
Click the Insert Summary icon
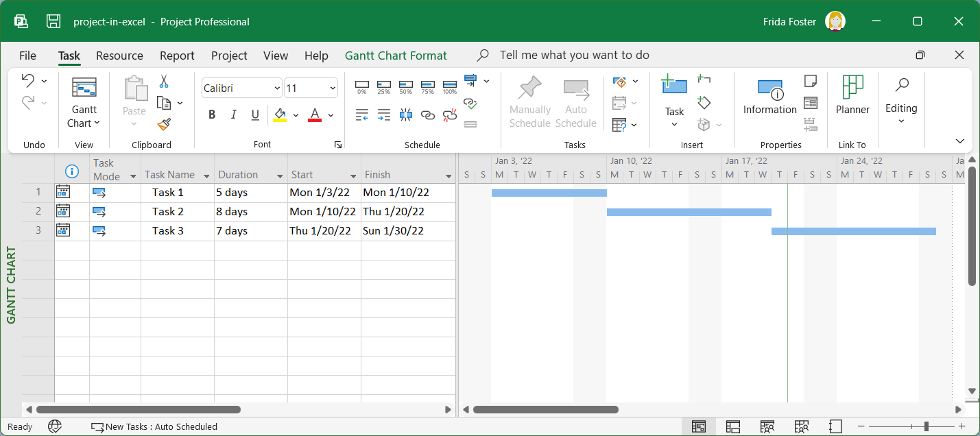[704, 80]
